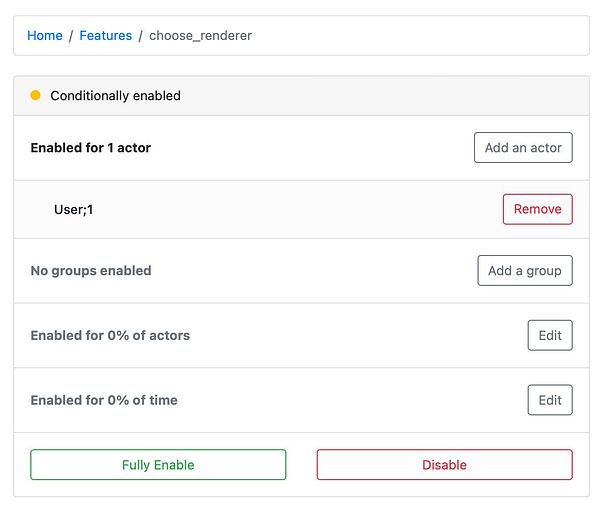
Task: Click the slash separator after Features
Action: pyautogui.click(x=141, y=36)
